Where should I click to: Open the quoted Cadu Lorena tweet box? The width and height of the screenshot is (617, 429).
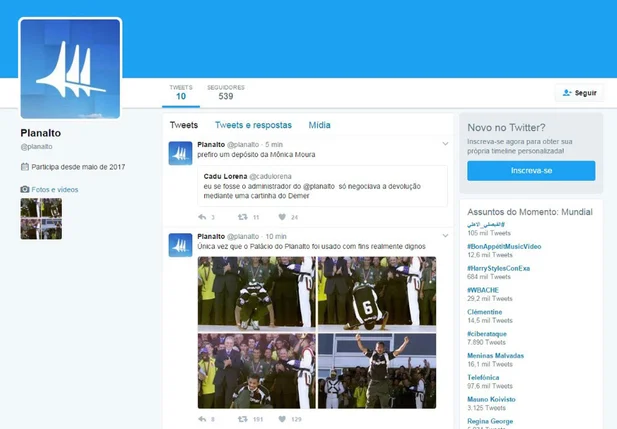(x=322, y=186)
